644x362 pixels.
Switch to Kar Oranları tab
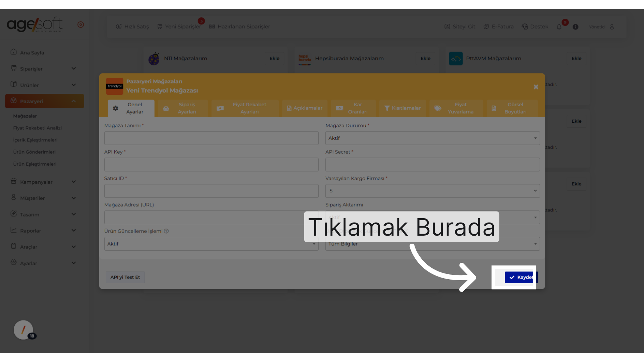(354, 108)
